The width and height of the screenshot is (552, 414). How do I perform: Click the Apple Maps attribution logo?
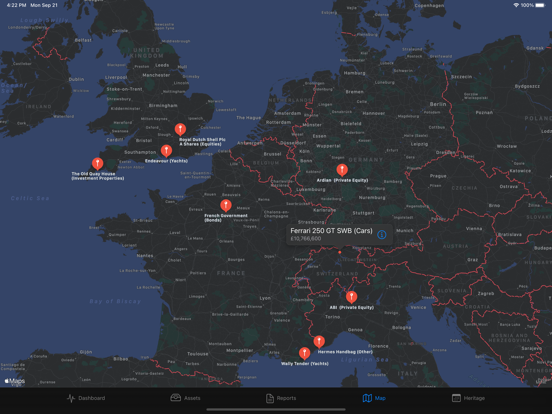(x=14, y=381)
